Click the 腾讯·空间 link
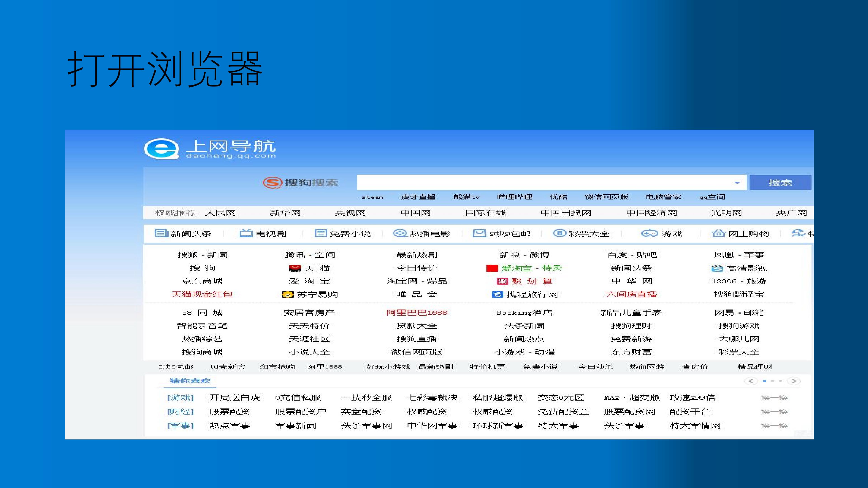The height and width of the screenshot is (488, 868). pos(310,255)
